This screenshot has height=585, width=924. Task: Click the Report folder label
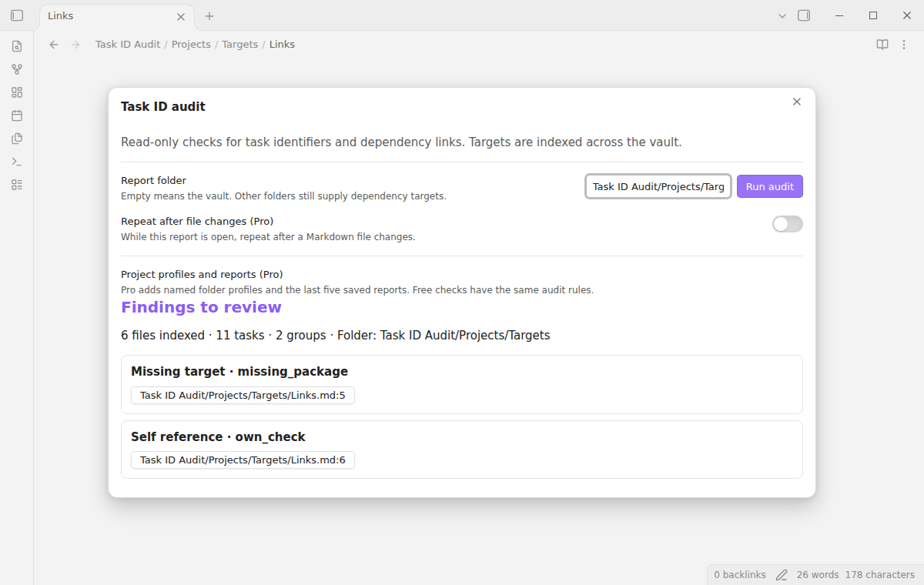point(153,181)
